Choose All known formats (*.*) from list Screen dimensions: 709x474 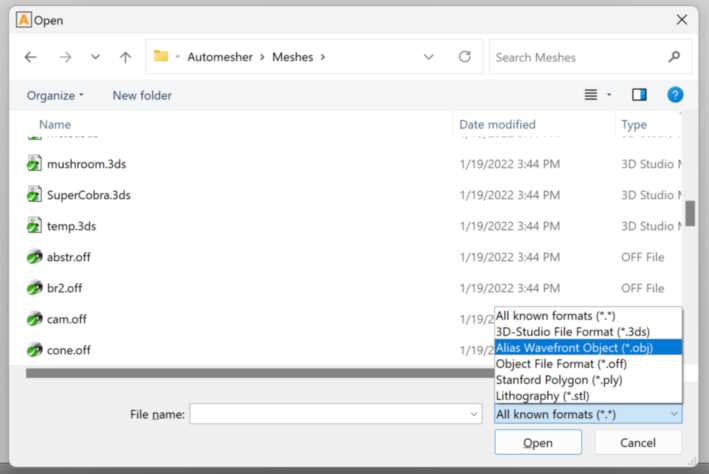coord(588,316)
